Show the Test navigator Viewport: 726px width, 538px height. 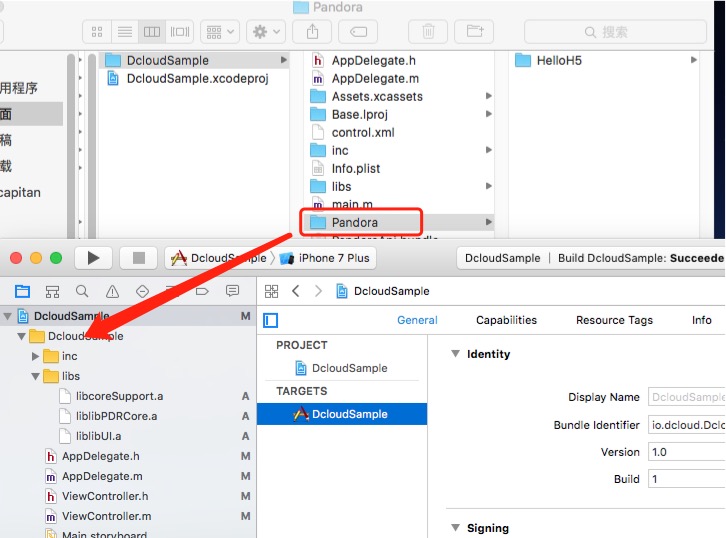[142, 291]
